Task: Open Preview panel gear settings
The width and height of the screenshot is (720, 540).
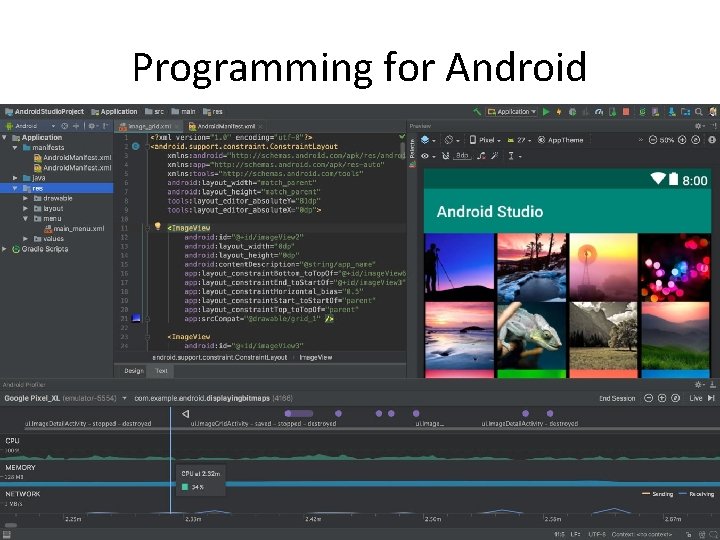Action: pos(698,126)
